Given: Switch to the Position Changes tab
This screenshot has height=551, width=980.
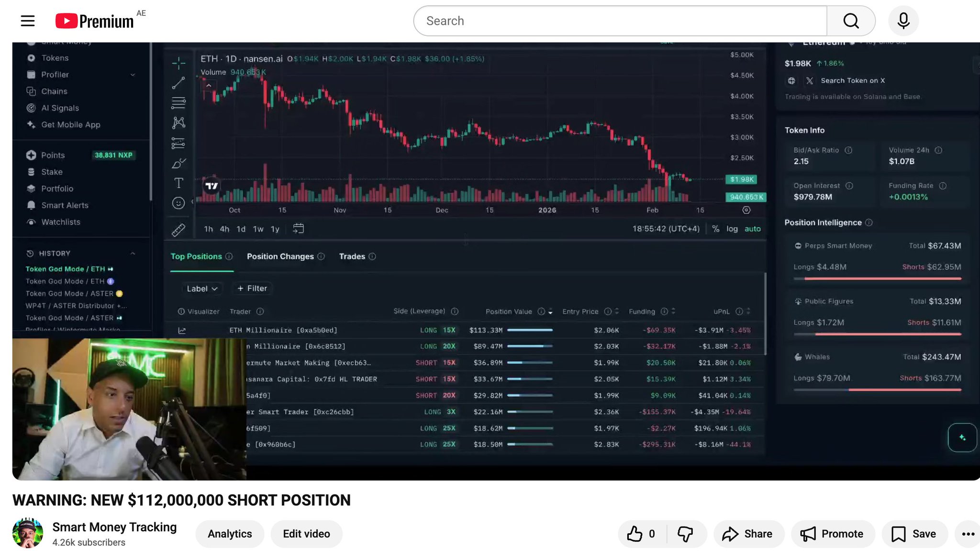Looking at the screenshot, I should (x=280, y=257).
